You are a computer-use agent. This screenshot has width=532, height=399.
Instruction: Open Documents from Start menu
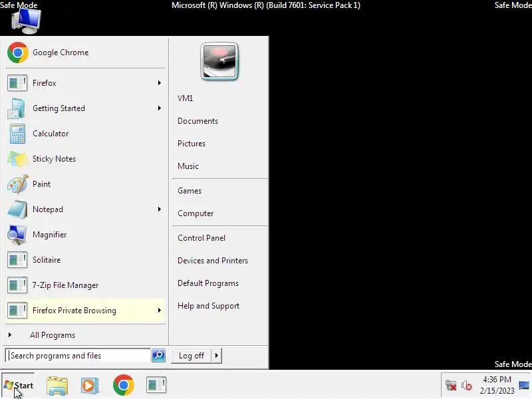pos(198,121)
